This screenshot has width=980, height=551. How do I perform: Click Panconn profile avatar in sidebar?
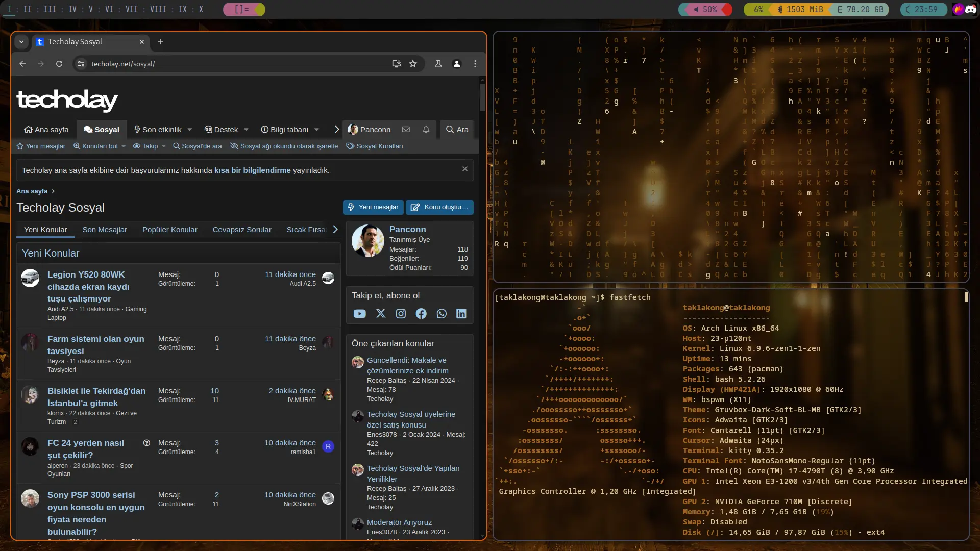(368, 241)
